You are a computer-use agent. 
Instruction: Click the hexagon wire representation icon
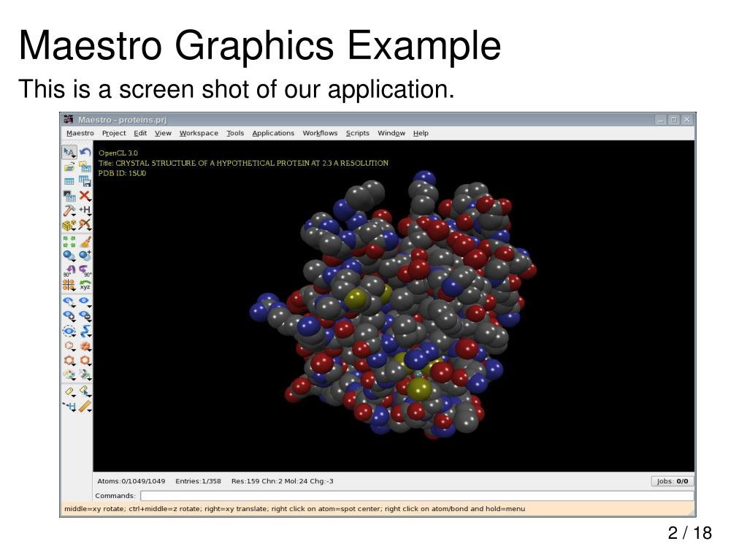coord(69,346)
